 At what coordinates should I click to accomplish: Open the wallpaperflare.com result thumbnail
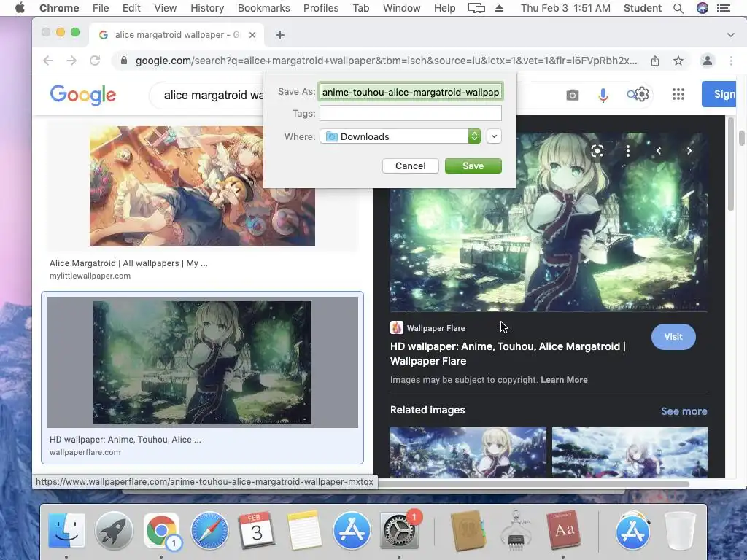click(202, 362)
